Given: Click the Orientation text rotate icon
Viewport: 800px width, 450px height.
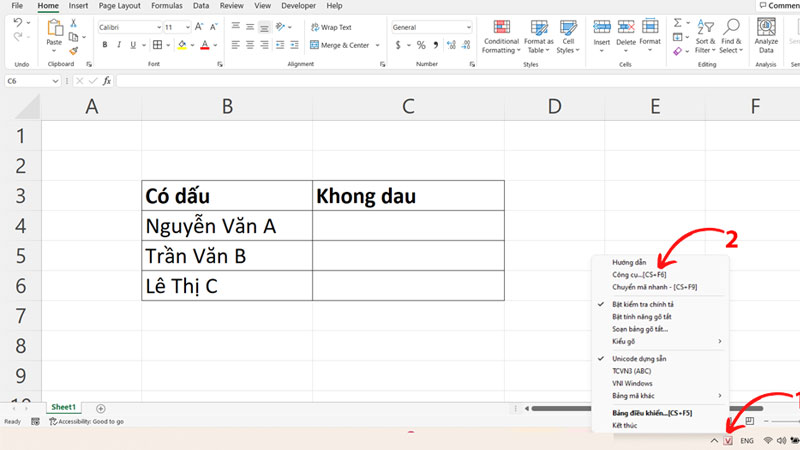Looking at the screenshot, I should coord(280,27).
